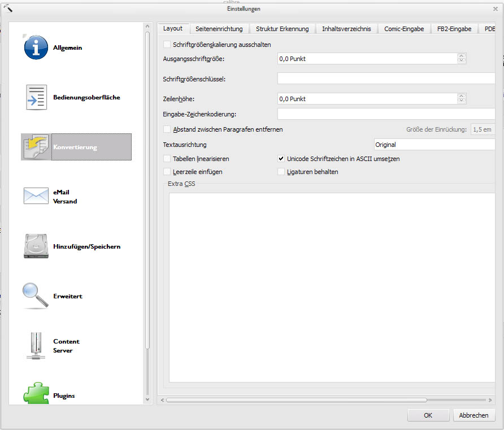Open the Comic-Eingabe tab
Viewport: 504px width, 430px height.
[404, 29]
